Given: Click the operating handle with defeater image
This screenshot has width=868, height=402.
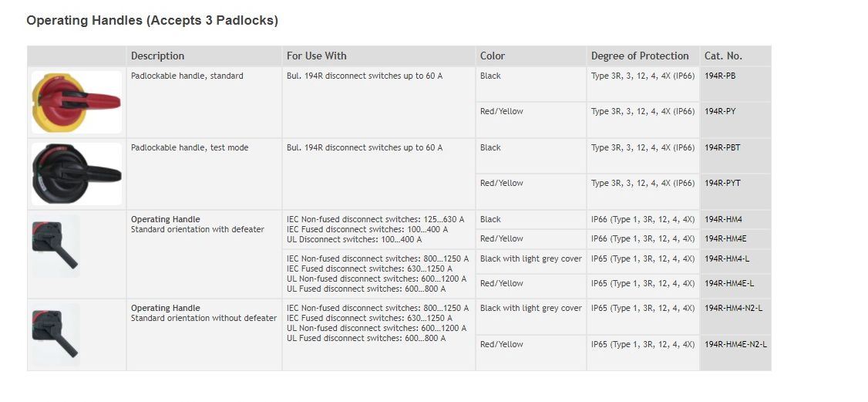Looking at the screenshot, I should point(56,246).
